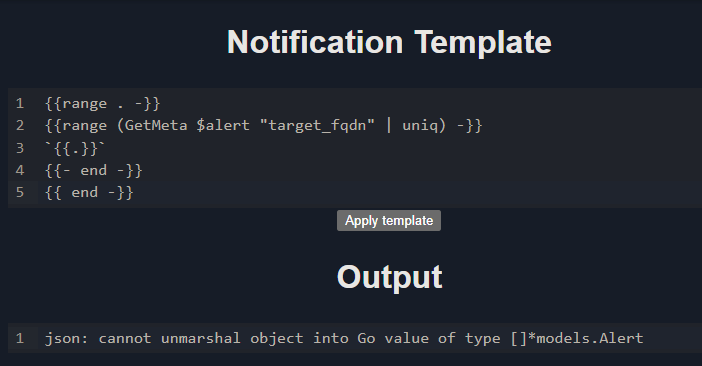Click the GetMeta function name

point(156,126)
